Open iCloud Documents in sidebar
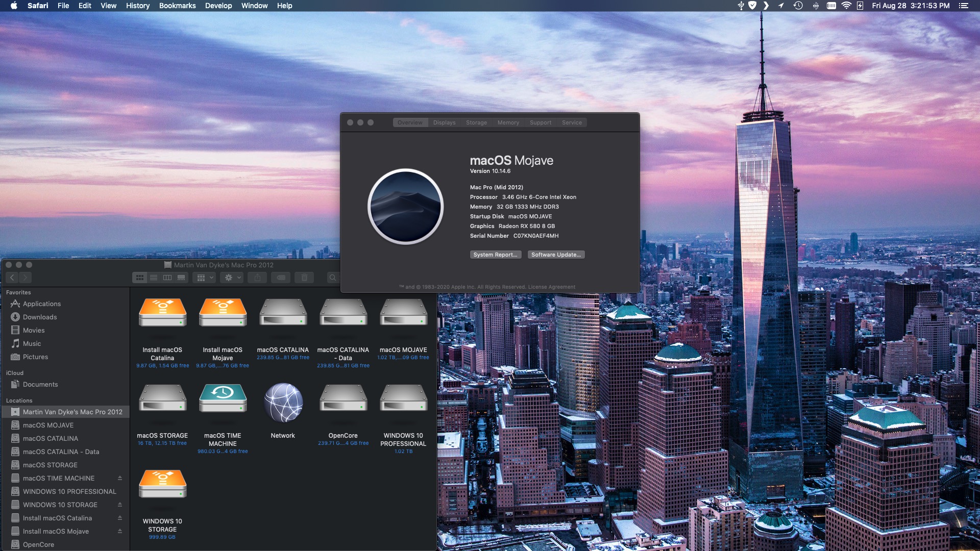 tap(65, 384)
